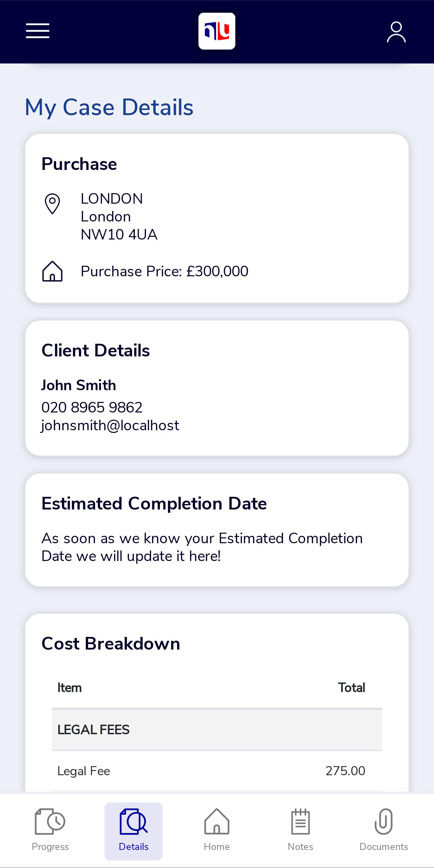Select the Details tab
Image resolution: width=434 pixels, height=868 pixels.
pos(134,831)
